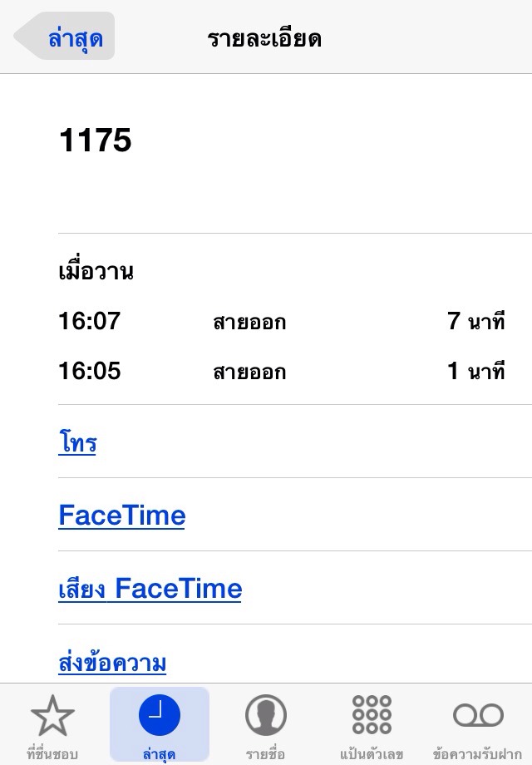Screen dimensions: 532x765
Task: Start a FaceTime video call link
Action: click(122, 516)
